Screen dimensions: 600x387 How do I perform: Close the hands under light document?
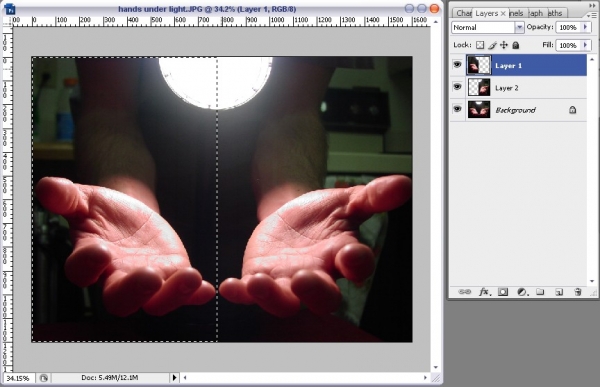pyautogui.click(x=434, y=8)
